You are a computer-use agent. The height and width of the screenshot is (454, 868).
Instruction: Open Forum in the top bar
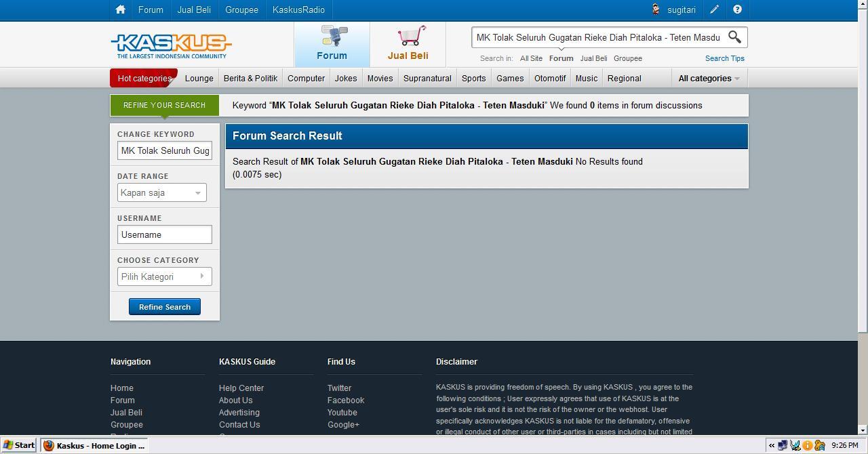tap(151, 9)
